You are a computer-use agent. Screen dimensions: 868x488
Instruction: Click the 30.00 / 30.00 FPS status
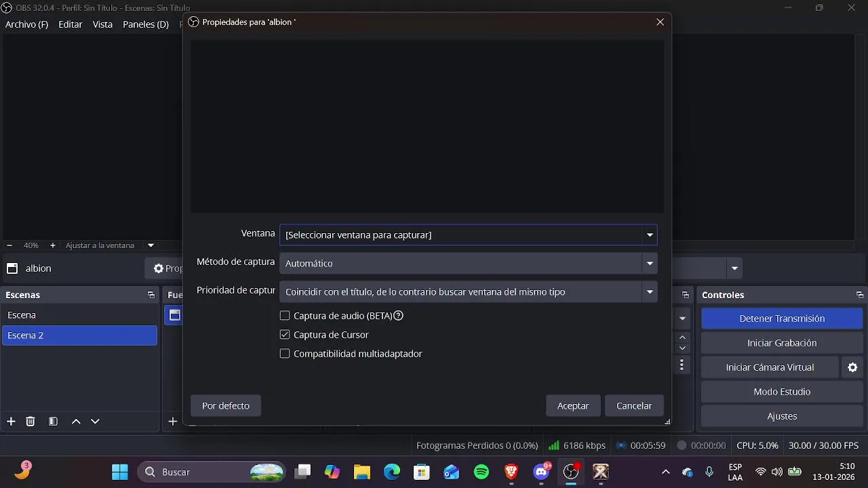[x=824, y=445]
